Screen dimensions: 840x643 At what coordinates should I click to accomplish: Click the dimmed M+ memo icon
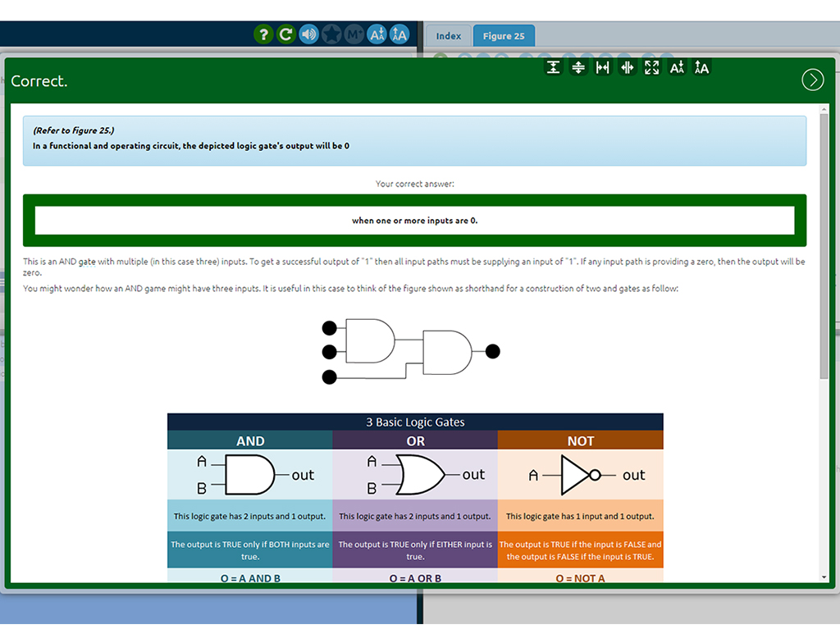(354, 34)
